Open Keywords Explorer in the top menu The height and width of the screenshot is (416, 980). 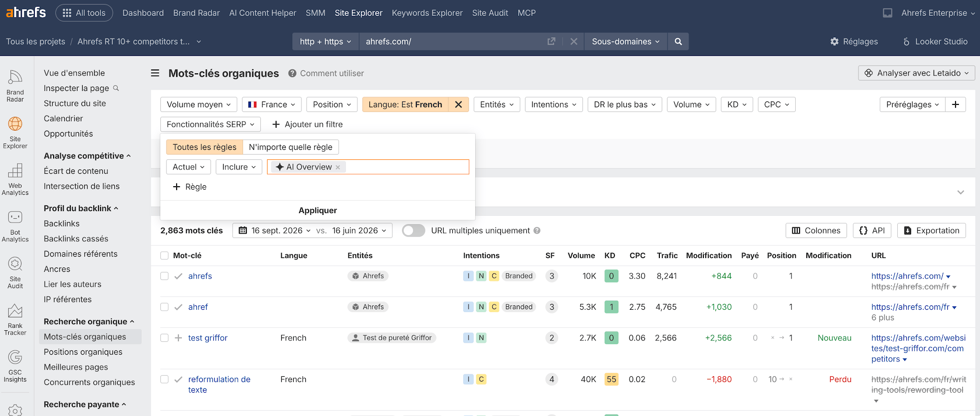[x=427, y=13]
